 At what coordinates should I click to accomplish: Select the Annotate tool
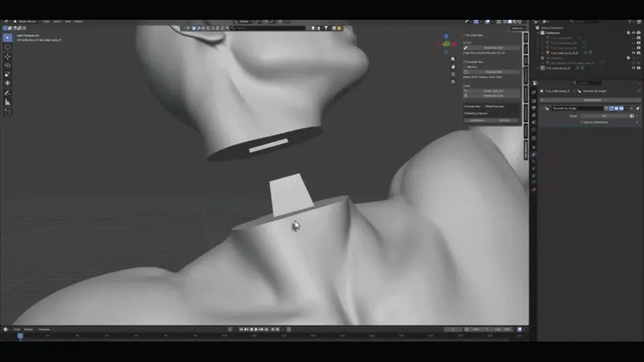tap(8, 93)
